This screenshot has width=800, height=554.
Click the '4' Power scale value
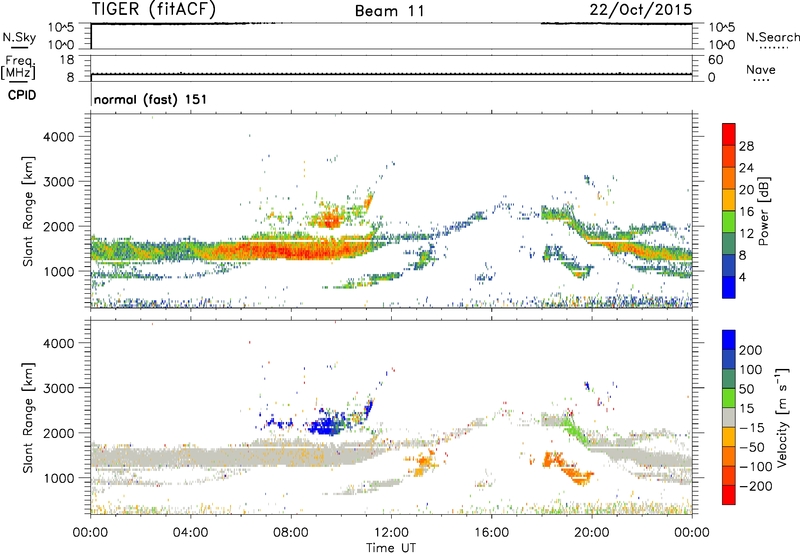pos(742,277)
